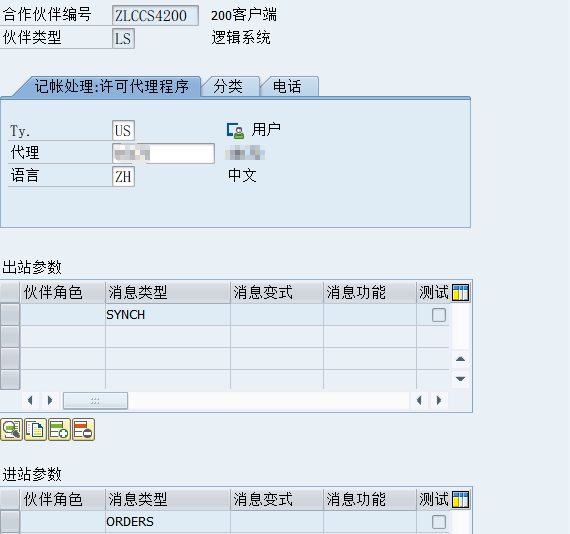570x534 pixels.
Task: Click the 消息功能 column header in outbound table
Action: coord(370,292)
